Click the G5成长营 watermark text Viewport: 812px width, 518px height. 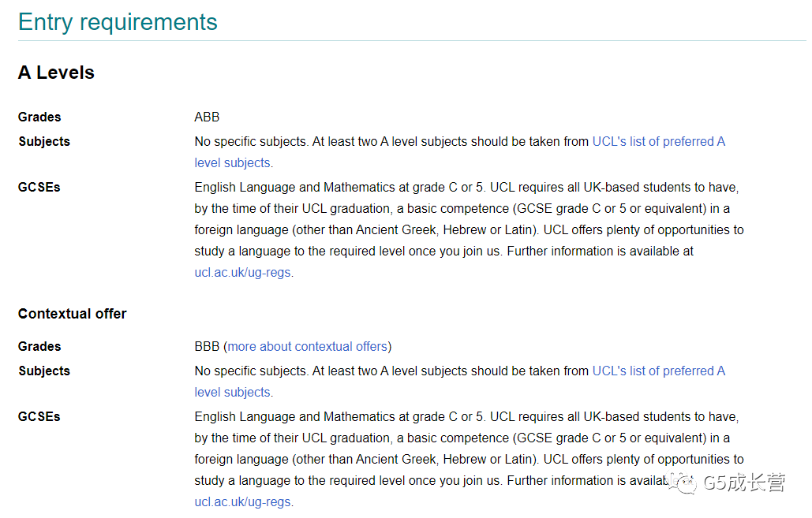click(744, 483)
